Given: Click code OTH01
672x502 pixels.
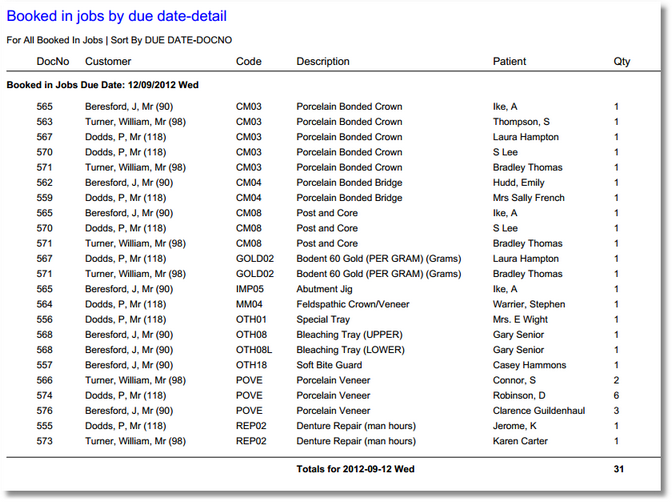Looking at the screenshot, I should (251, 319).
